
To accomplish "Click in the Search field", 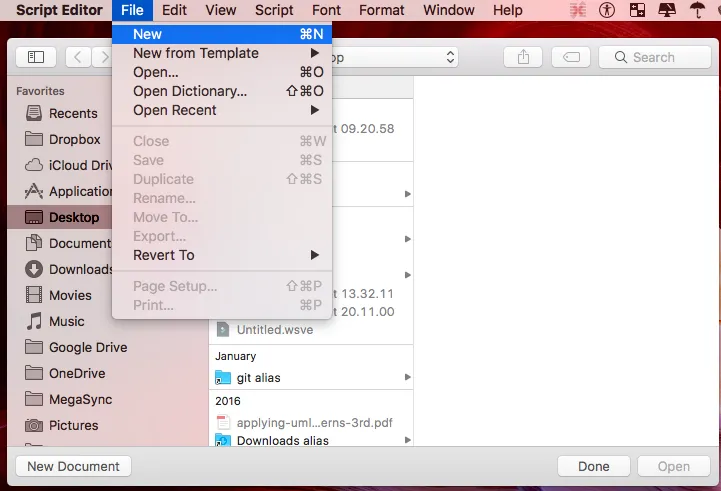I will (655, 57).
